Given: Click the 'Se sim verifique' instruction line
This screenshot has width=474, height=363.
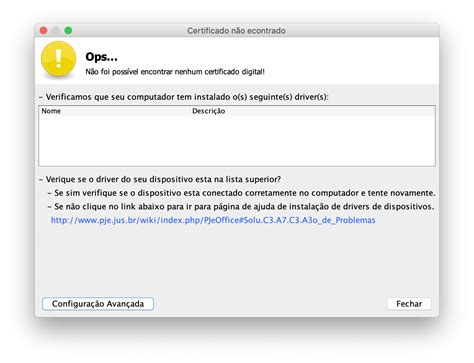Looking at the screenshot, I should tap(242, 193).
